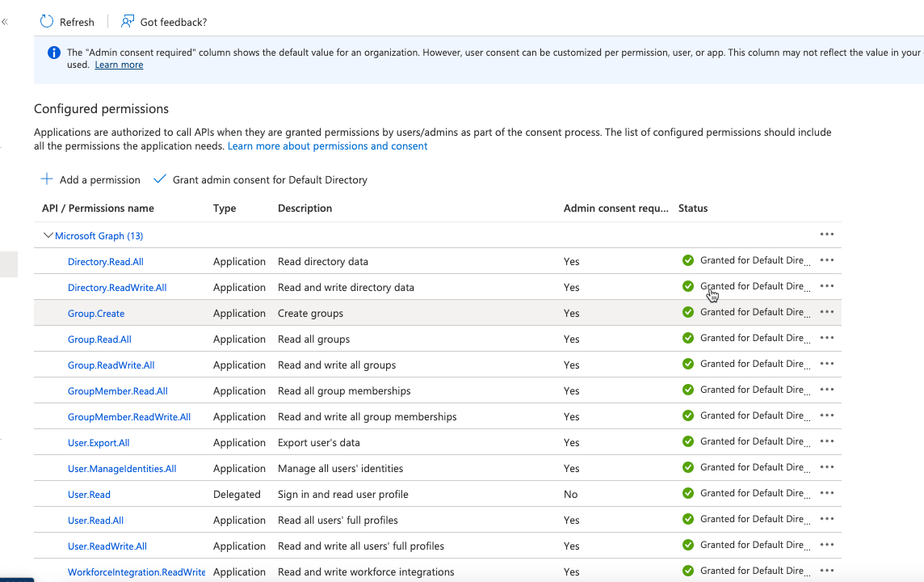Open the ellipsis menu for Directory.Read.All
The image size is (924, 582).
click(x=826, y=260)
